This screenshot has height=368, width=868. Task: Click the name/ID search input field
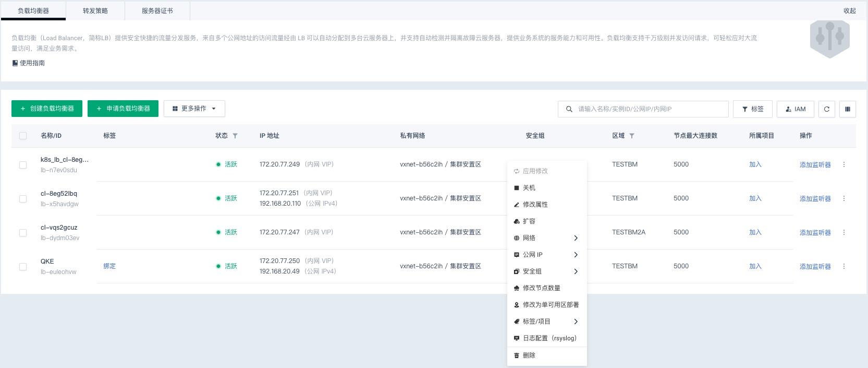click(x=649, y=109)
